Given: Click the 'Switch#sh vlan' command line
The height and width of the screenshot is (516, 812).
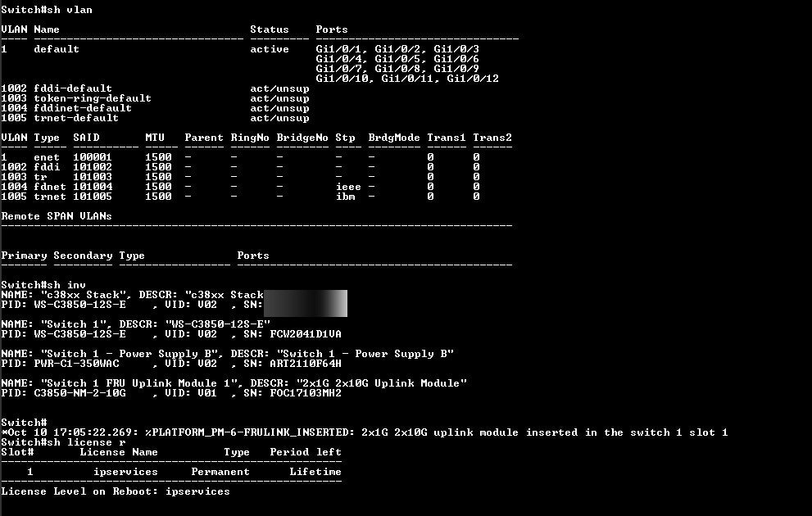Looking at the screenshot, I should point(47,10).
